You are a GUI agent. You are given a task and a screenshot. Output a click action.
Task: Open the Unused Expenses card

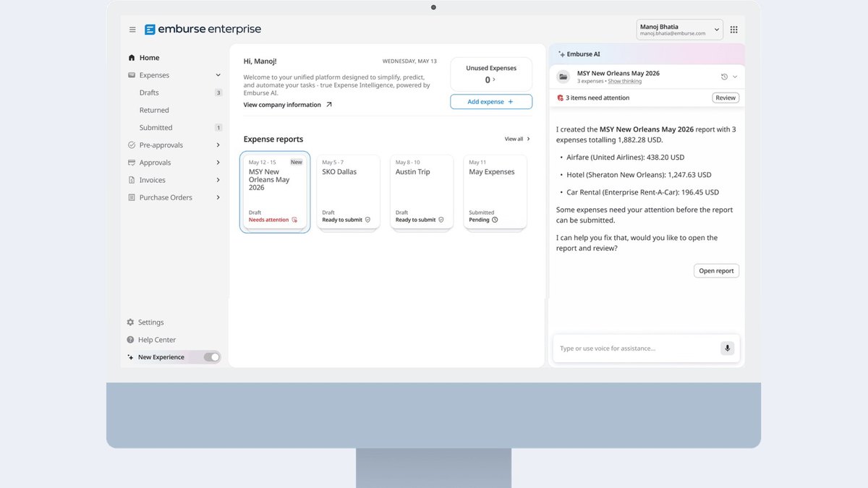click(x=491, y=74)
